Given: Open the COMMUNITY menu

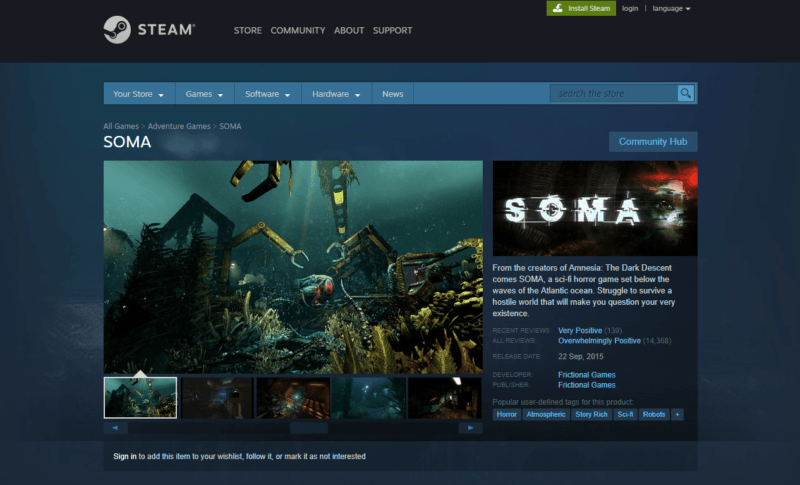Looking at the screenshot, I should point(297,31).
